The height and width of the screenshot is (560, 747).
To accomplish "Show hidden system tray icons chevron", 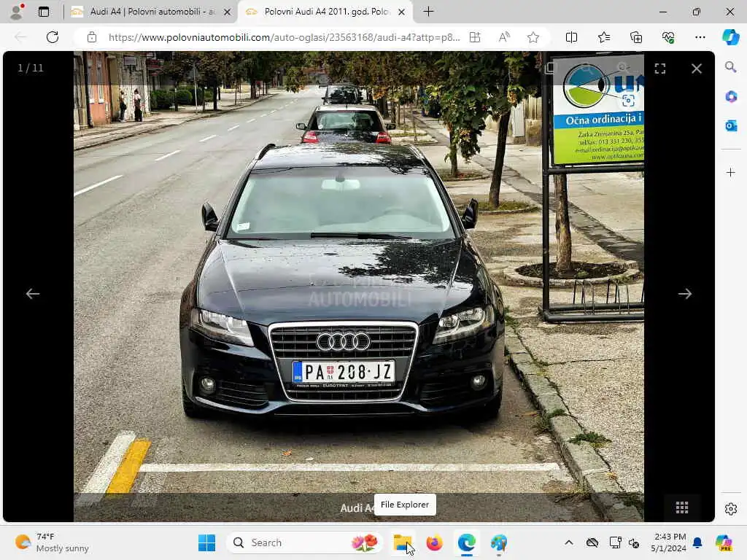I will tap(569, 542).
